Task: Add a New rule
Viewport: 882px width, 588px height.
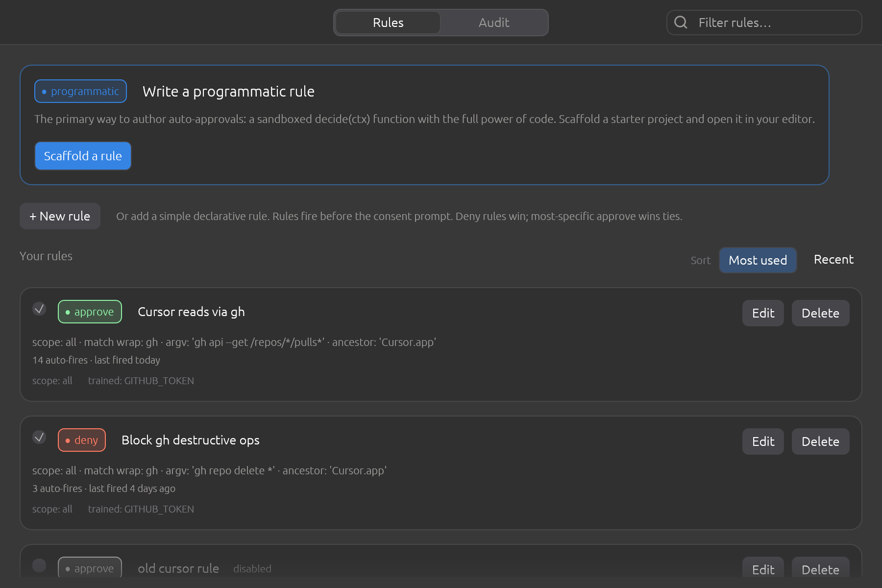Action: pyautogui.click(x=60, y=216)
